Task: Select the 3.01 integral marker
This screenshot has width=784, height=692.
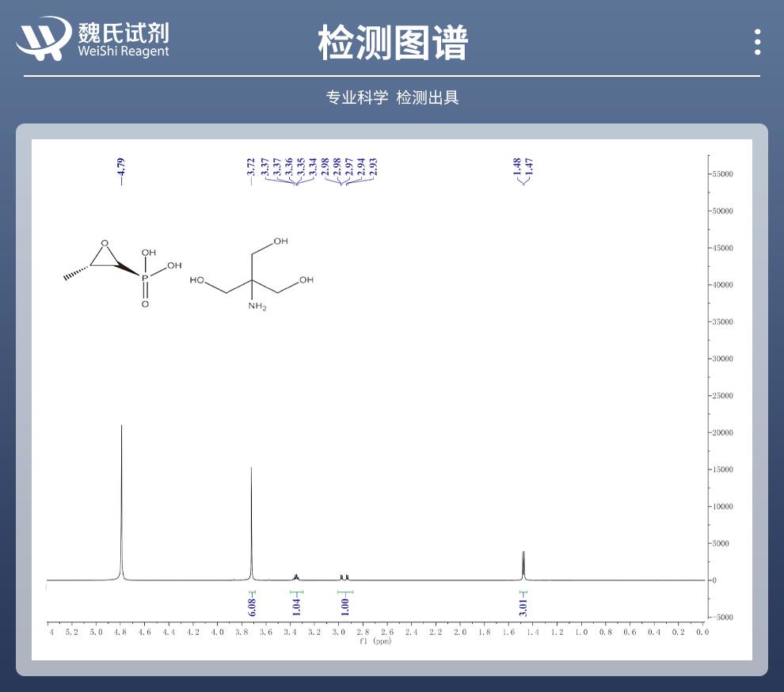Action: point(523,606)
